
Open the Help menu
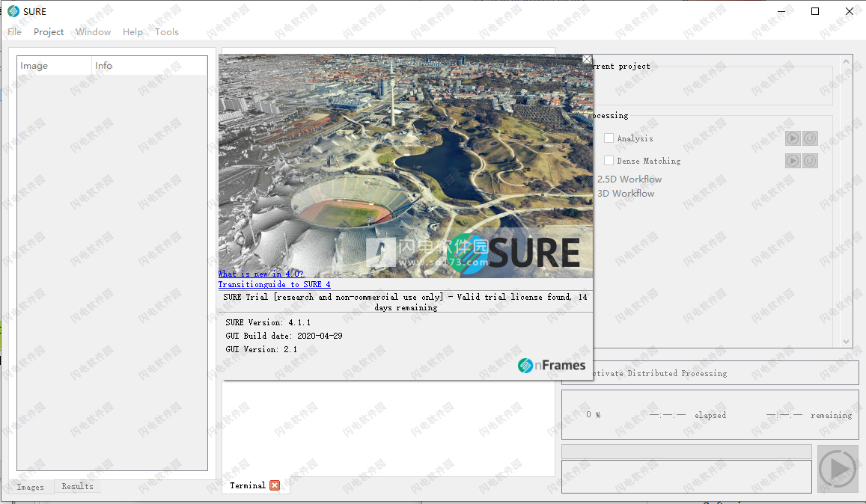click(x=132, y=32)
